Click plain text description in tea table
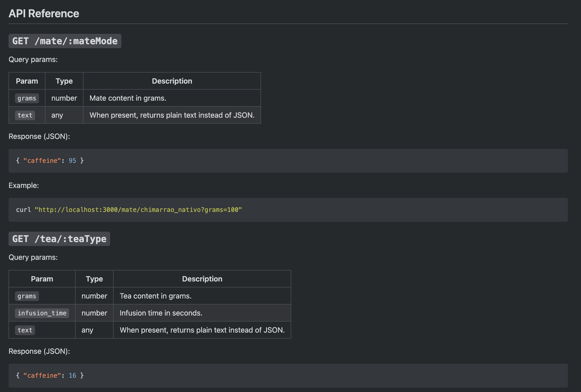The width and height of the screenshot is (581, 392). [202, 330]
